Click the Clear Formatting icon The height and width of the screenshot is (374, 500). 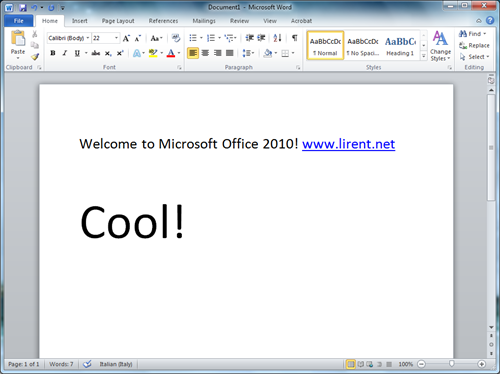pyautogui.click(x=176, y=38)
